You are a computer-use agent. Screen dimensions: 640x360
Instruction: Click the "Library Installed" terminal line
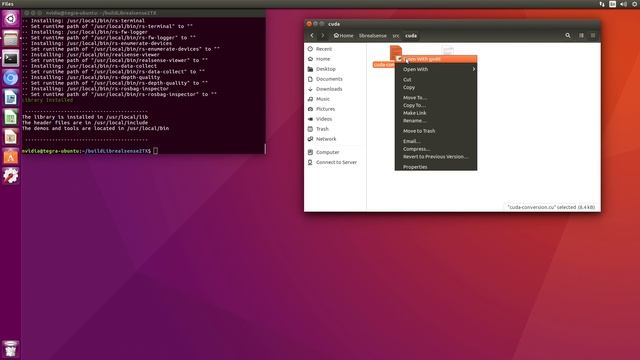tap(48, 100)
